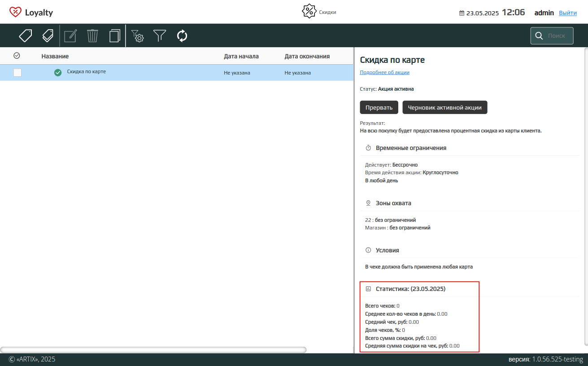Open filter settings (funnel with gear)
588x366 pixels.
[137, 35]
